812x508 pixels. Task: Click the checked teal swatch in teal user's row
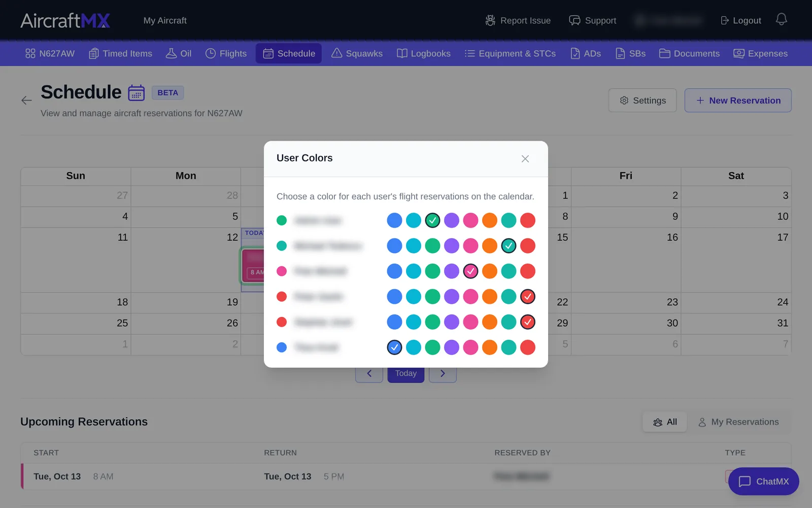[509, 246]
